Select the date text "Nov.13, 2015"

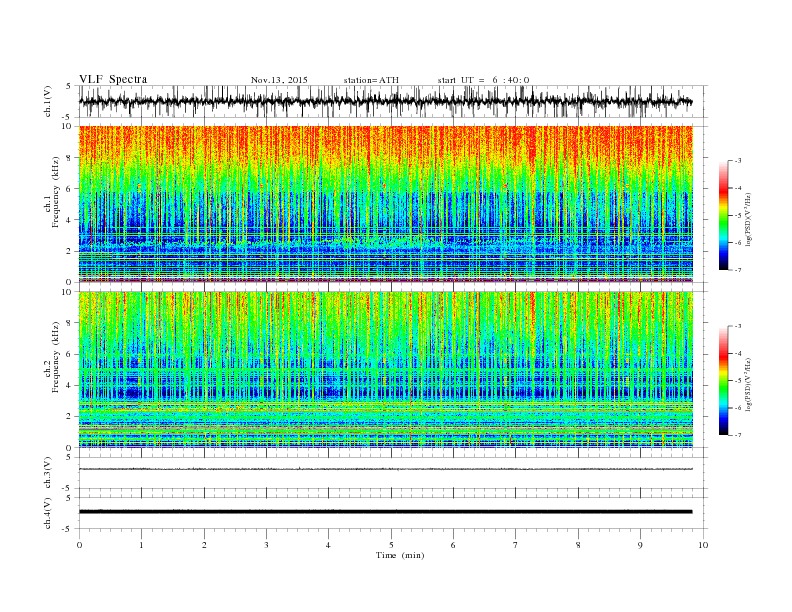pos(279,80)
